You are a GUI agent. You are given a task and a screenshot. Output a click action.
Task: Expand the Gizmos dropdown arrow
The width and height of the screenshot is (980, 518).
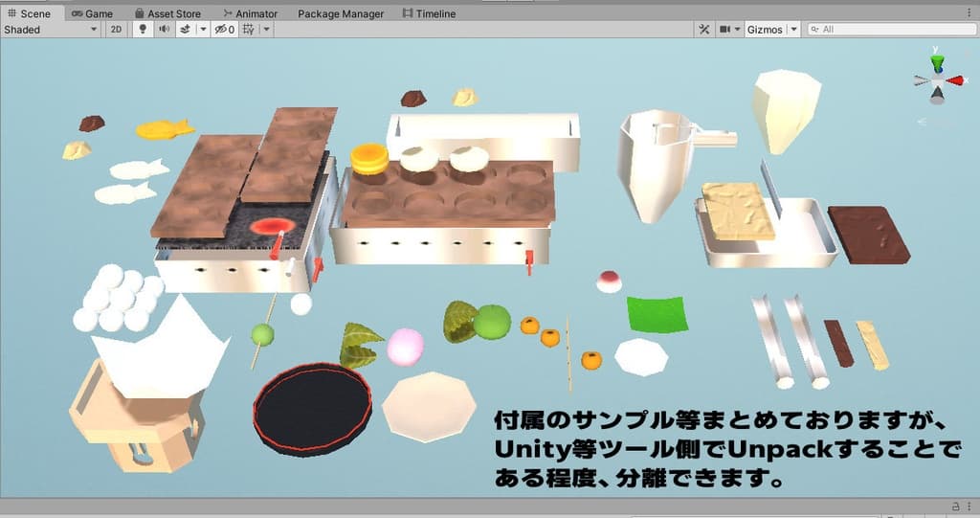point(793,30)
